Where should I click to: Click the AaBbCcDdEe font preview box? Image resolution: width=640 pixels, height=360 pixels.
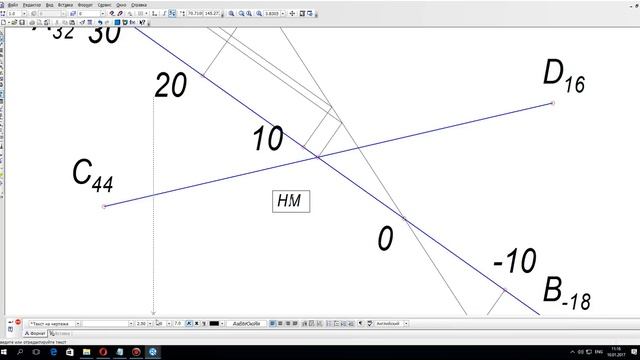pyautogui.click(x=246, y=324)
